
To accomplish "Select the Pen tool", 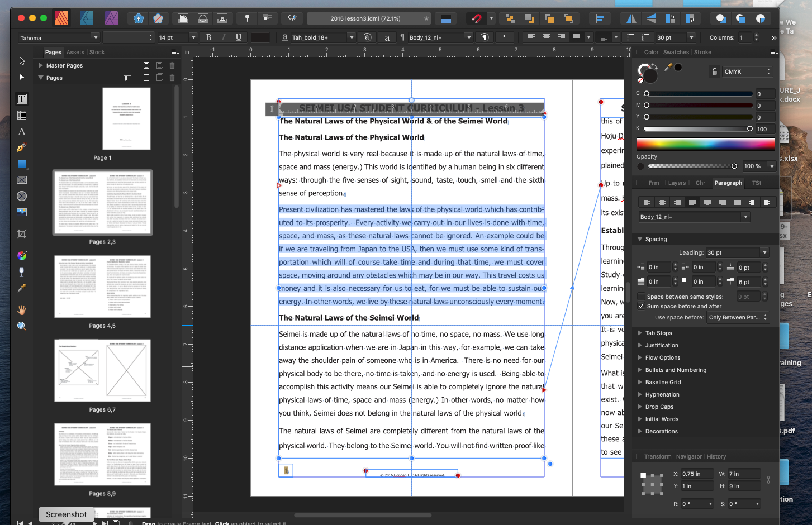I will (21, 147).
